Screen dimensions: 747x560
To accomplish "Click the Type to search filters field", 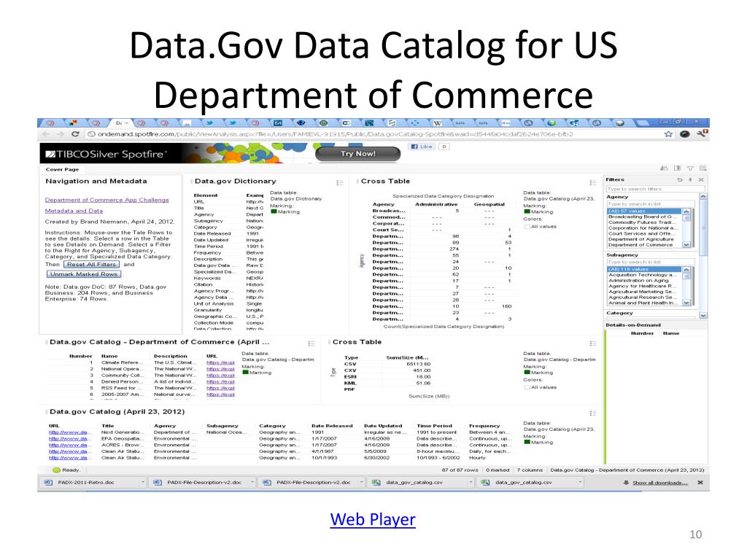I will (x=655, y=189).
